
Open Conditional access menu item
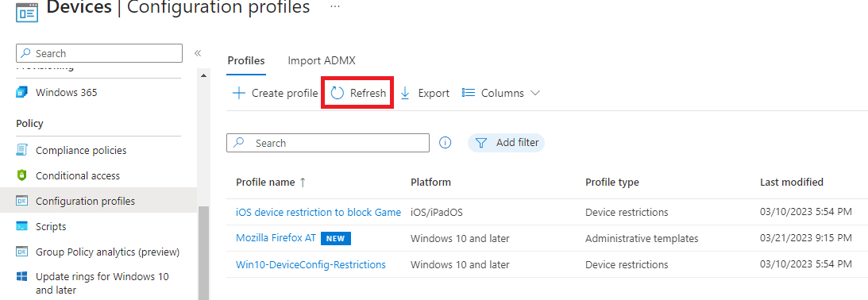78,175
